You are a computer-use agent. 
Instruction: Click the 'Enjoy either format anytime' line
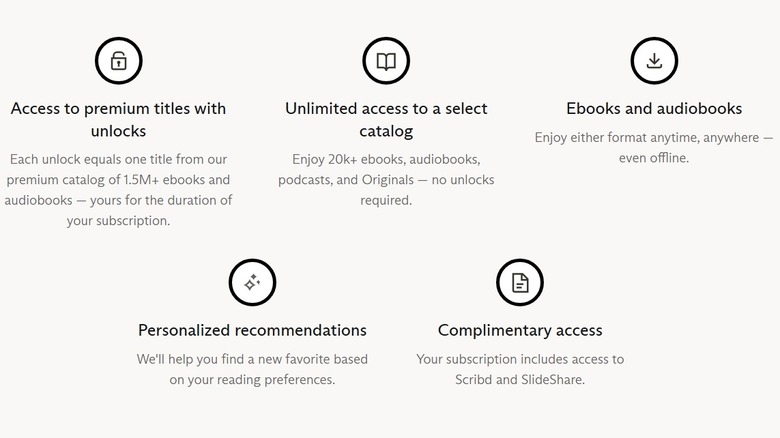click(654, 137)
